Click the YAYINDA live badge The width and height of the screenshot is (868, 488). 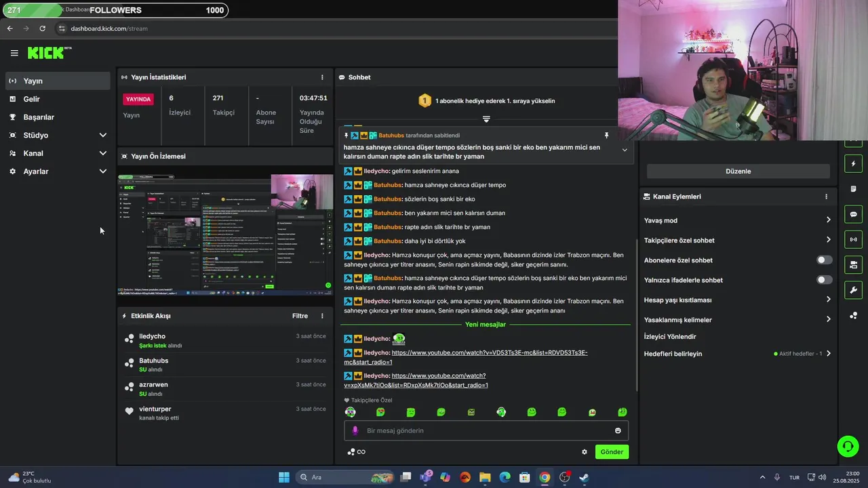click(x=138, y=99)
